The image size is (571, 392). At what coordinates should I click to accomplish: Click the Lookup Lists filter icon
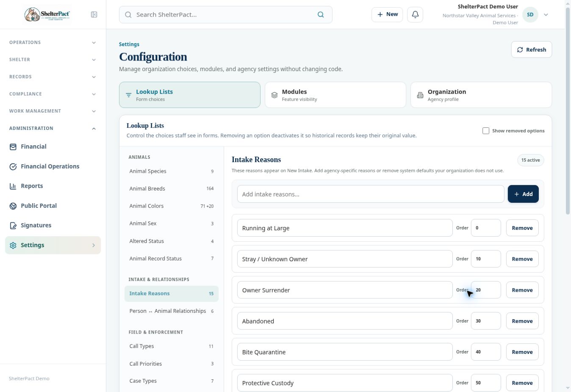(x=128, y=95)
